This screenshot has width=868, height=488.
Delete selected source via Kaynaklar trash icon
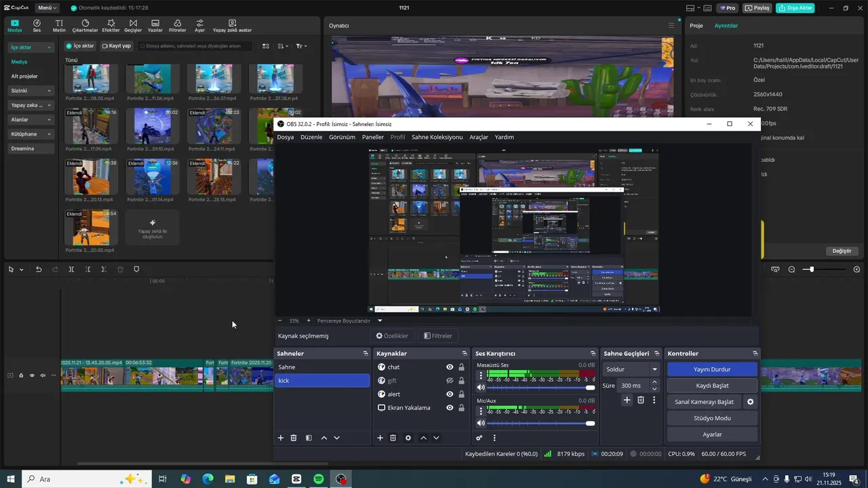393,438
